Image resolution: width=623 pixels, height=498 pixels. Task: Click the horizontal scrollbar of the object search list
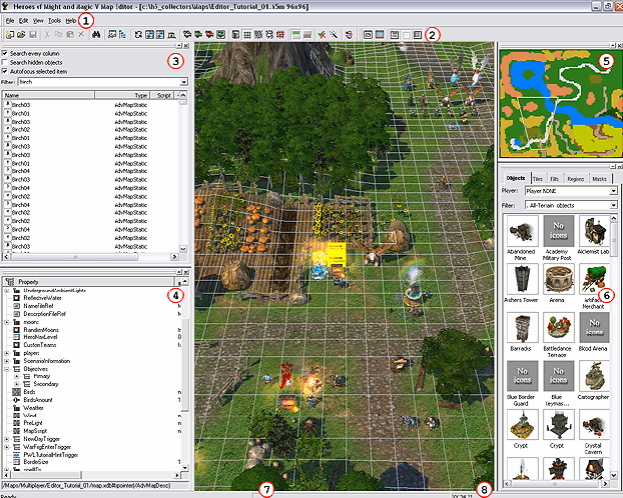coord(90,257)
